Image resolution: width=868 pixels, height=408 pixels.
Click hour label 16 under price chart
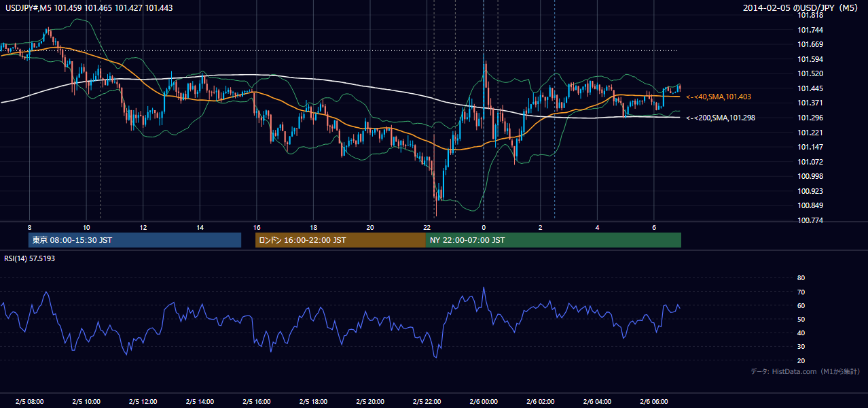pos(256,227)
